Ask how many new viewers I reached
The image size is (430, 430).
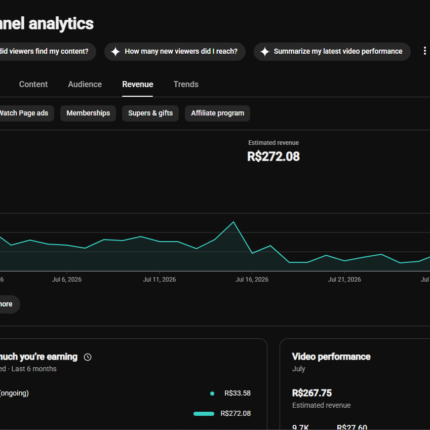pos(175,51)
